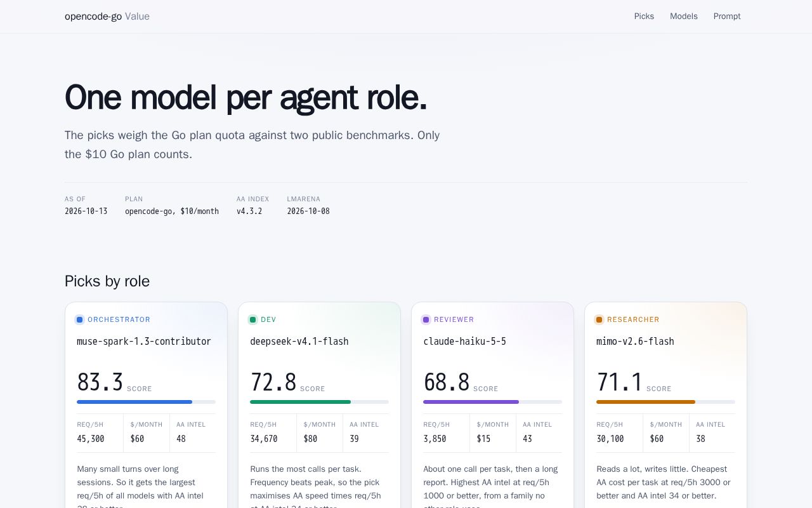
Task: Click the blue Orchestrator role icon
Action: click(80, 319)
